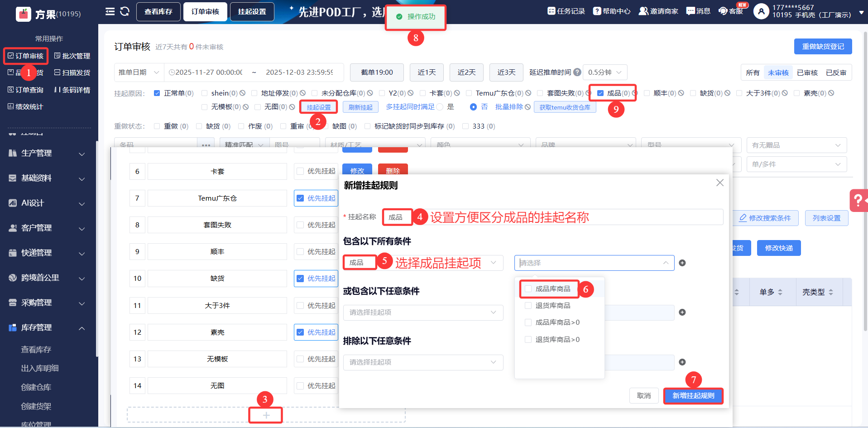Click the hamburger menu collapse icon
868x428 pixels.
[110, 11]
